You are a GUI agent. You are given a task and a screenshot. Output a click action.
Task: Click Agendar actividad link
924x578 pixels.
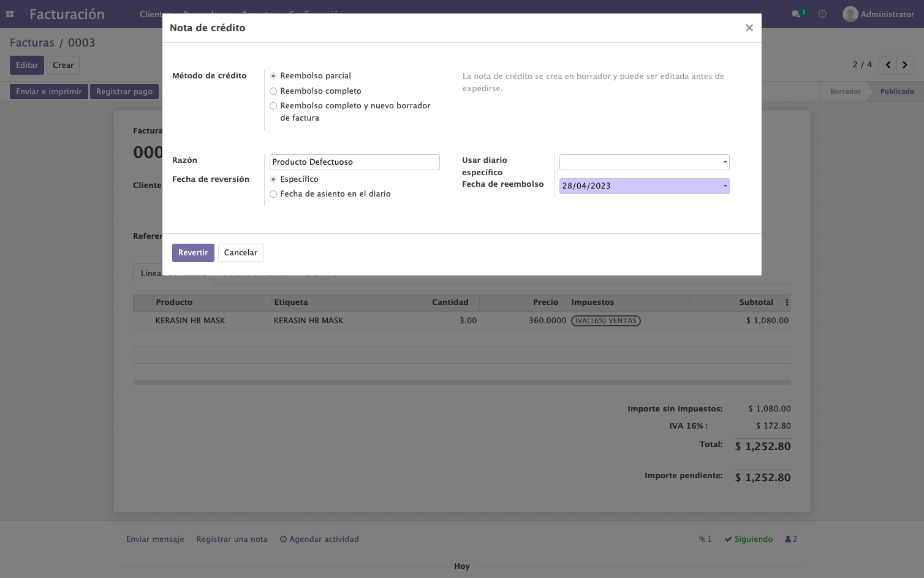click(x=319, y=539)
